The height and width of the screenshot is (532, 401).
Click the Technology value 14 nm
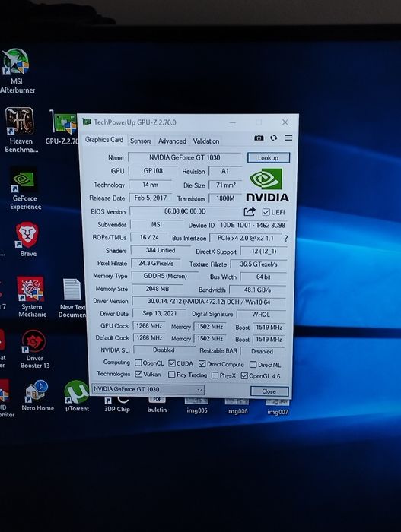[x=150, y=185]
